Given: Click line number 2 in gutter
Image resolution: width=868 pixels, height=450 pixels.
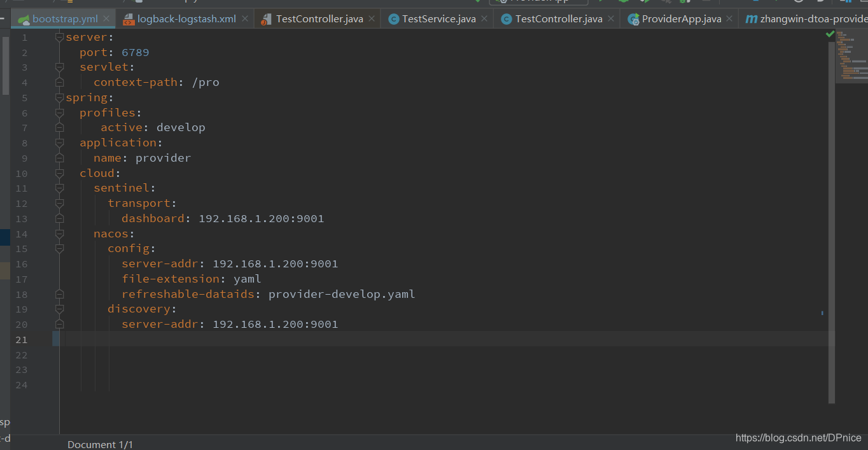Looking at the screenshot, I should (24, 52).
